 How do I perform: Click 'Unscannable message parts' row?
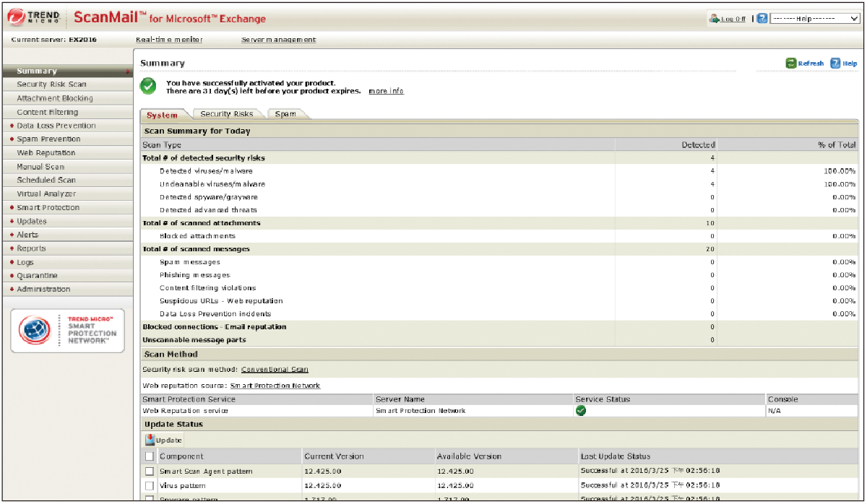pyautogui.click(x=499, y=340)
